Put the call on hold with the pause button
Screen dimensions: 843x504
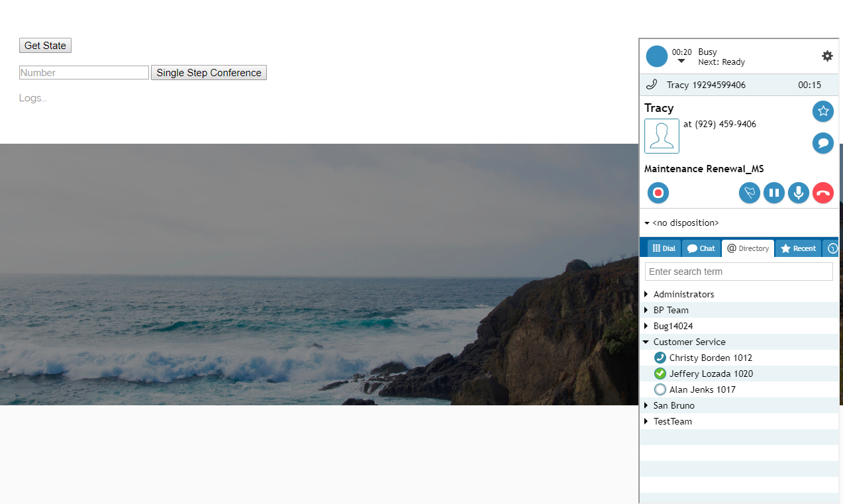tap(774, 193)
